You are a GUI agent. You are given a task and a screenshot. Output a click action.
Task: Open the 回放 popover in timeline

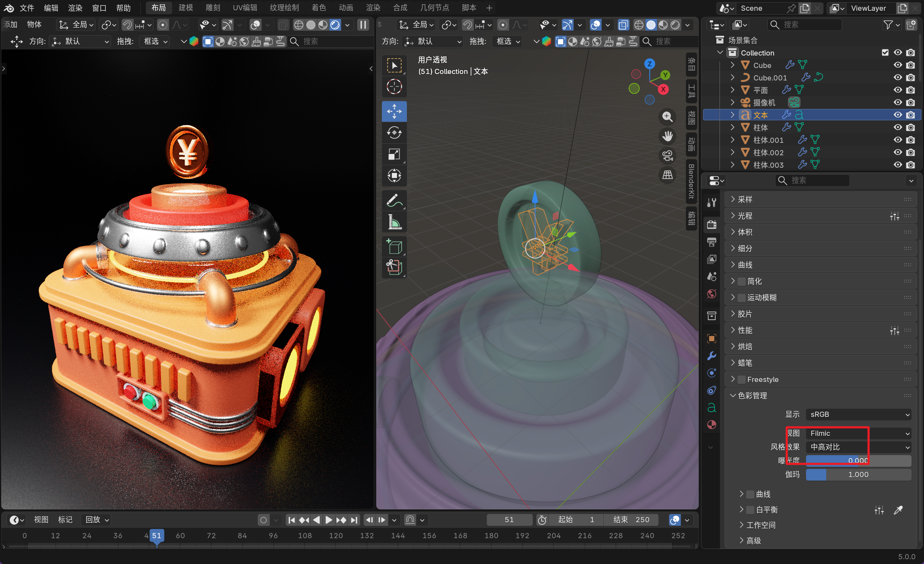[x=97, y=520]
